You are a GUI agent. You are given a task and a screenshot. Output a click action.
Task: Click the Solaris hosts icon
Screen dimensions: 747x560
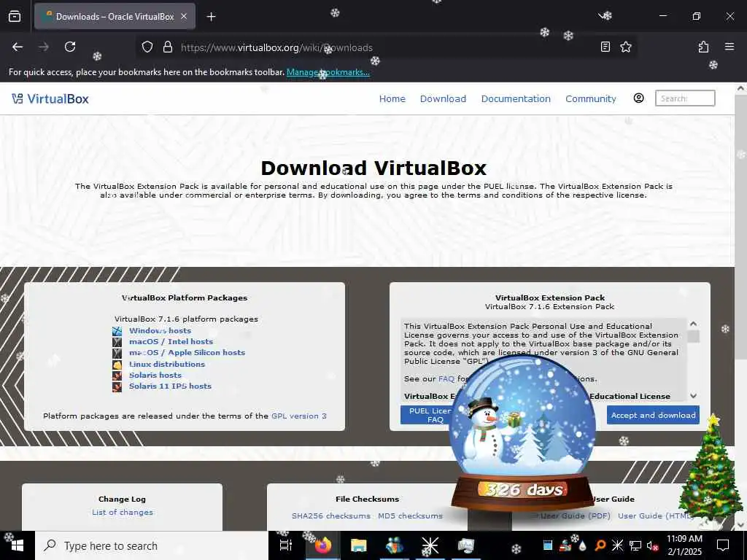(117, 376)
